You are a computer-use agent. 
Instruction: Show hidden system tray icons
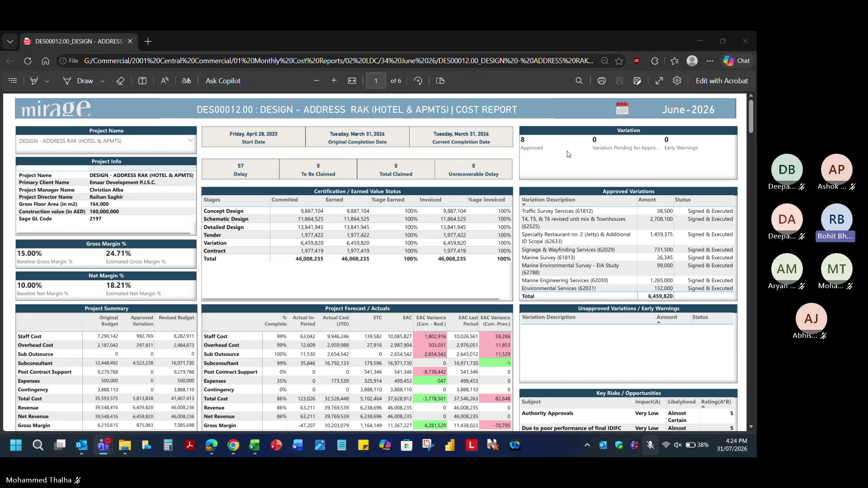click(587, 445)
